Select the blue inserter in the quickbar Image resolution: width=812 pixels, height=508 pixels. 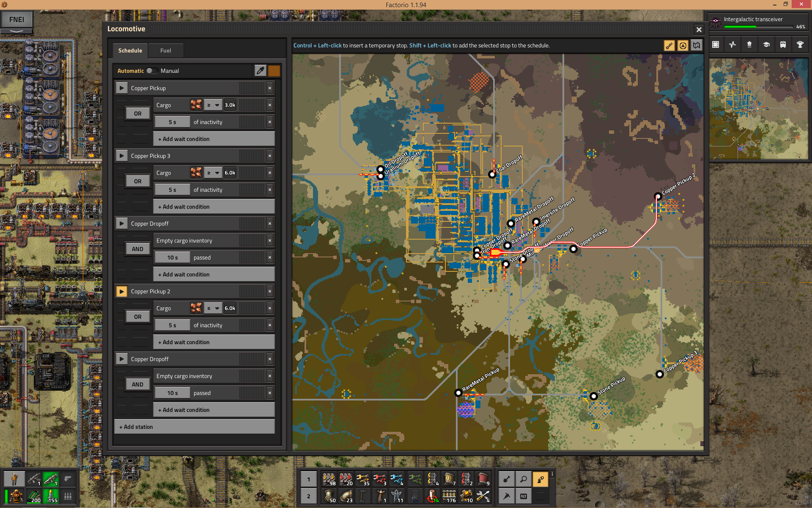click(397, 479)
